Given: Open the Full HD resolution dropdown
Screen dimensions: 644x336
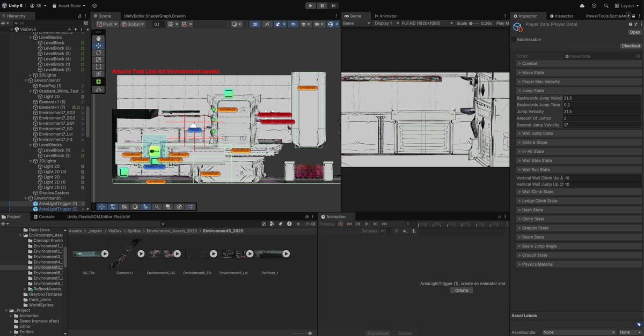Looking at the screenshot, I should (427, 24).
